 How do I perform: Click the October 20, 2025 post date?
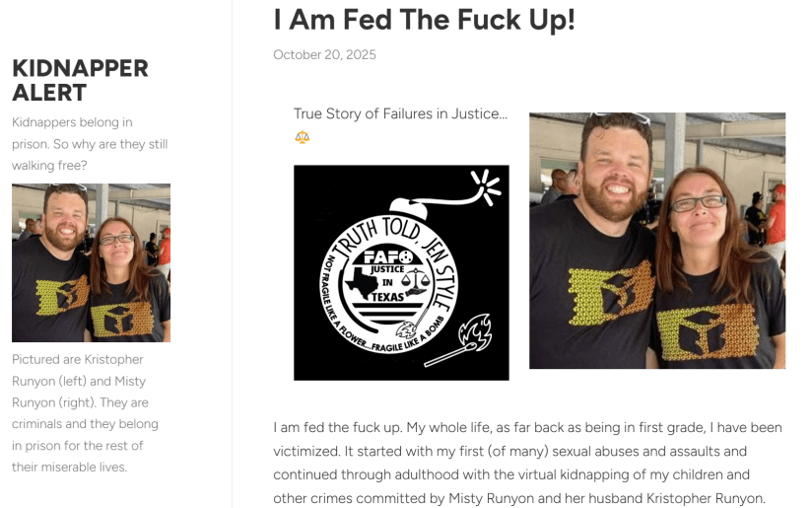[x=324, y=54]
